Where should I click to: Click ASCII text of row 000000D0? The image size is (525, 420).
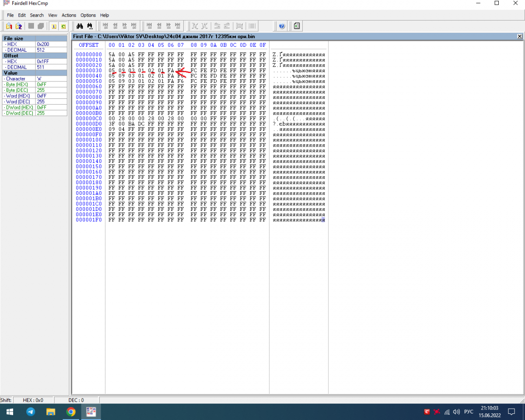click(299, 124)
